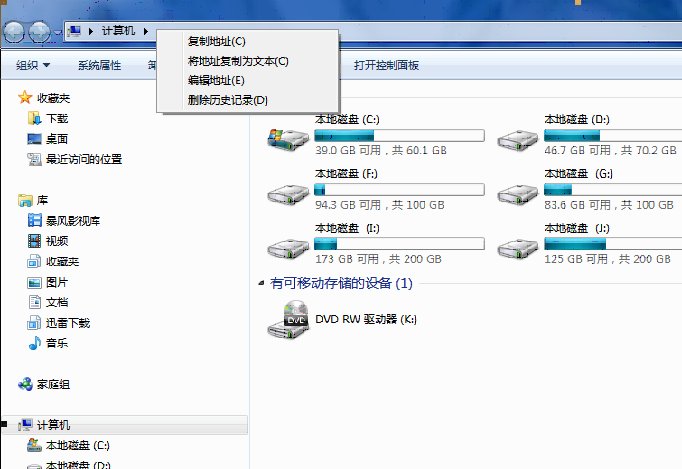Click the text 94.3 GB 可用，共 100 GB
Image resolution: width=682 pixels, height=469 pixels.
pyautogui.click(x=380, y=205)
